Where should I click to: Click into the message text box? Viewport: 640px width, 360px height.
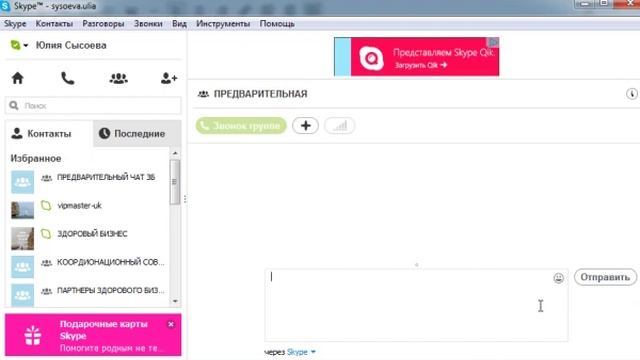tap(416, 305)
